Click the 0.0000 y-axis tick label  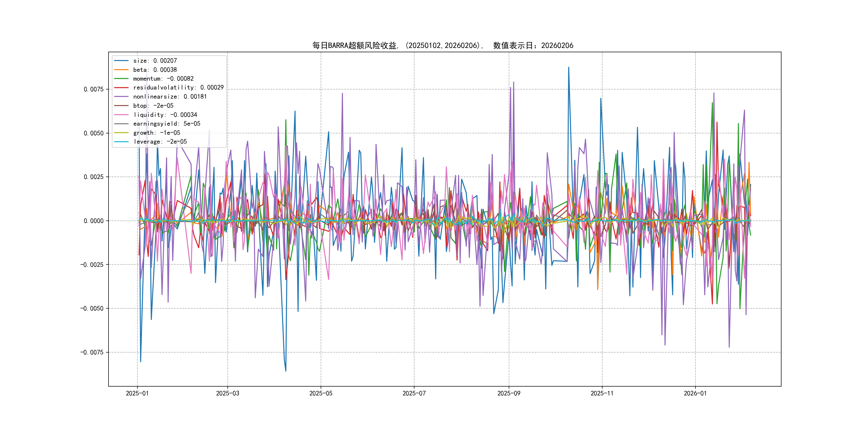pos(94,221)
